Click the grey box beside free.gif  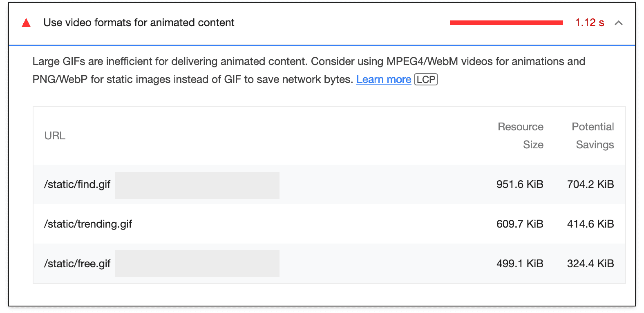click(197, 264)
